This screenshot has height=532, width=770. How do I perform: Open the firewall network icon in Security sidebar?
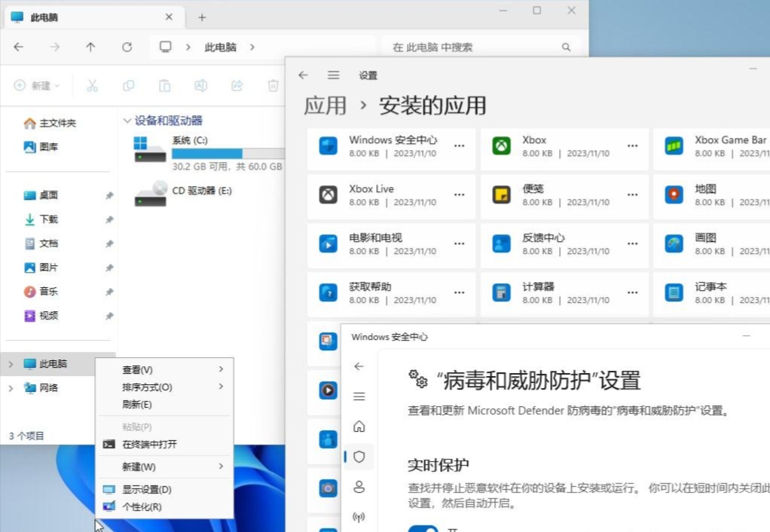click(359, 517)
